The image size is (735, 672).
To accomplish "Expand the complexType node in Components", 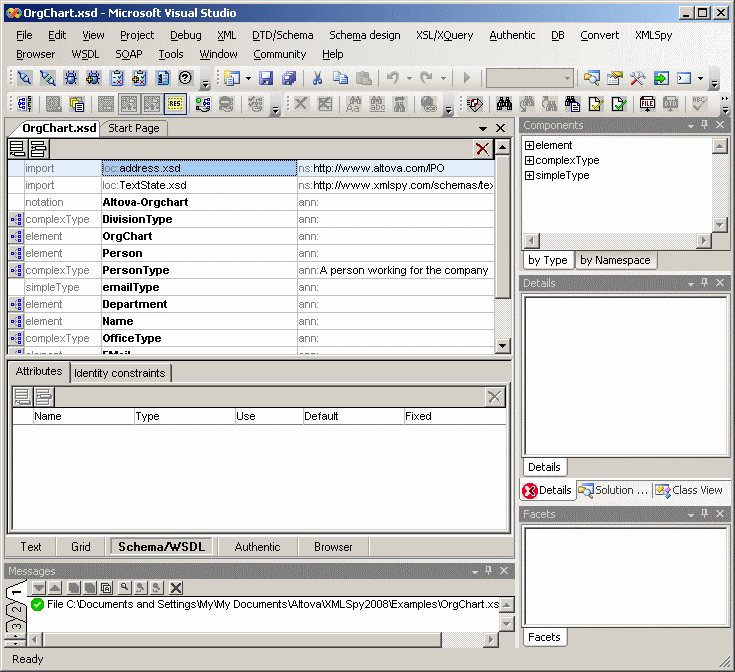I will [530, 161].
